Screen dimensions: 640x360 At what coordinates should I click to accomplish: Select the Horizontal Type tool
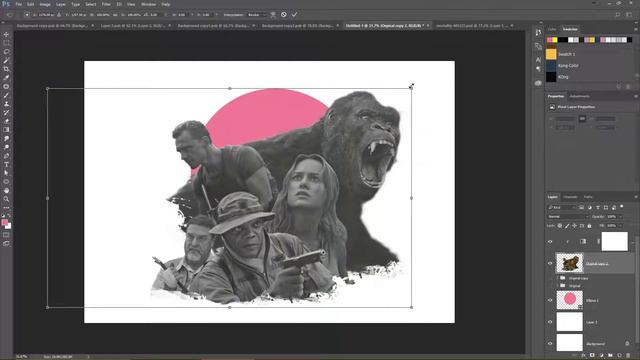tap(6, 164)
